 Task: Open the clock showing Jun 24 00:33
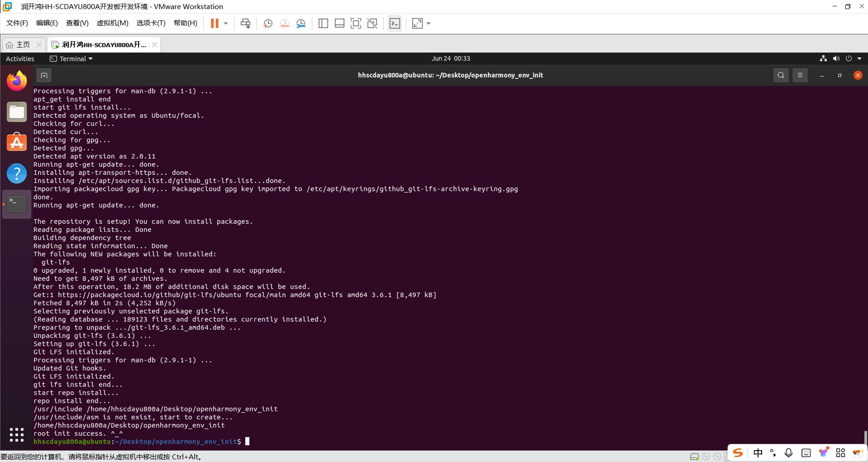pos(451,58)
